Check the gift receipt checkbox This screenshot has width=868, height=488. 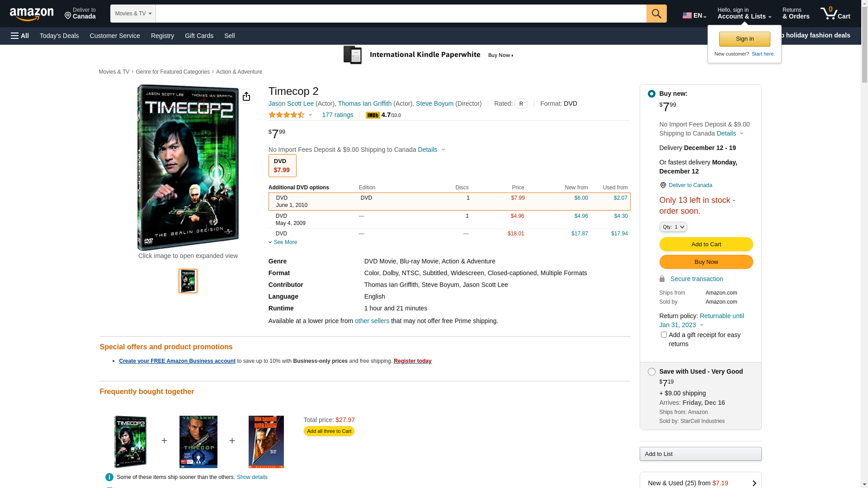pos(664,335)
